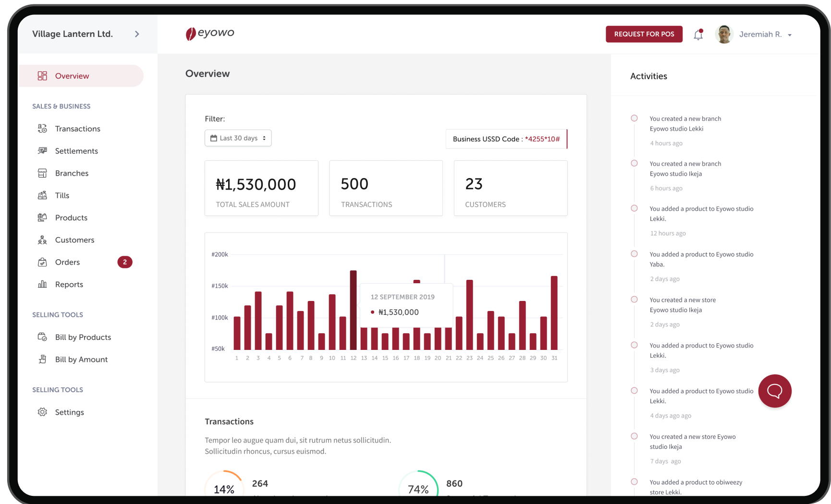Click the 14% progress ring

pyautogui.click(x=224, y=484)
